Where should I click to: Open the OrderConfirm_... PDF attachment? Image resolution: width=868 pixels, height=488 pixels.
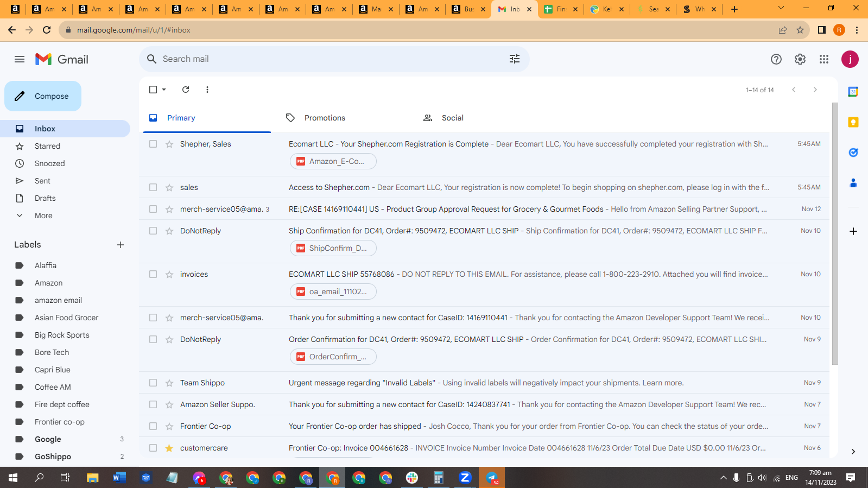click(333, 357)
